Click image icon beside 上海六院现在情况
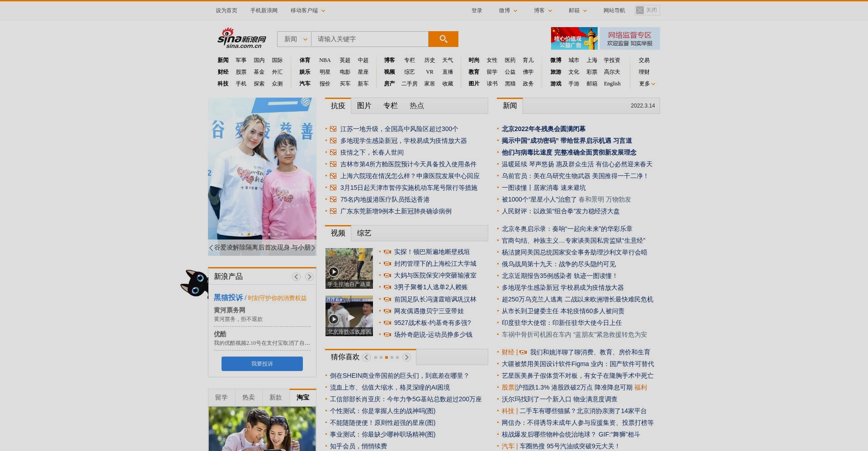Screen dimensions: 868x451 (333, 176)
